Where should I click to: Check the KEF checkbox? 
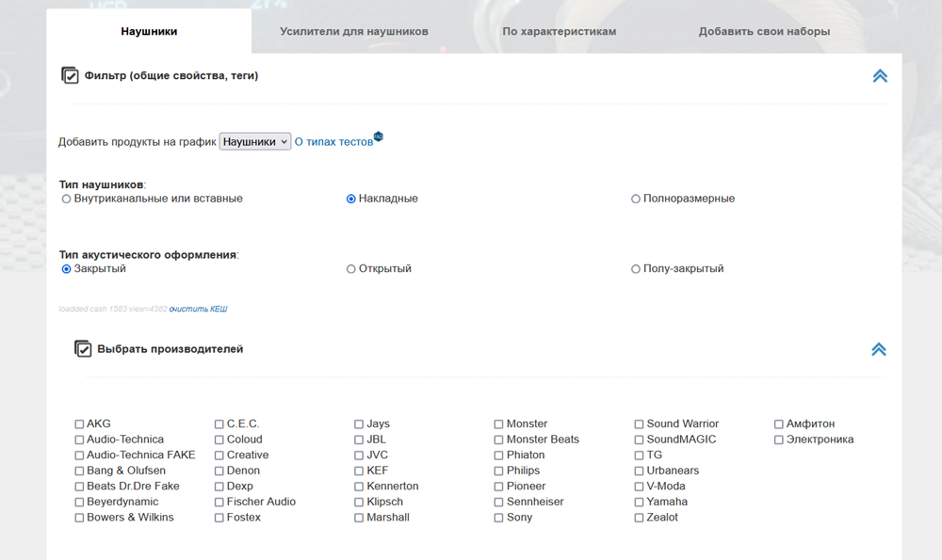click(359, 472)
